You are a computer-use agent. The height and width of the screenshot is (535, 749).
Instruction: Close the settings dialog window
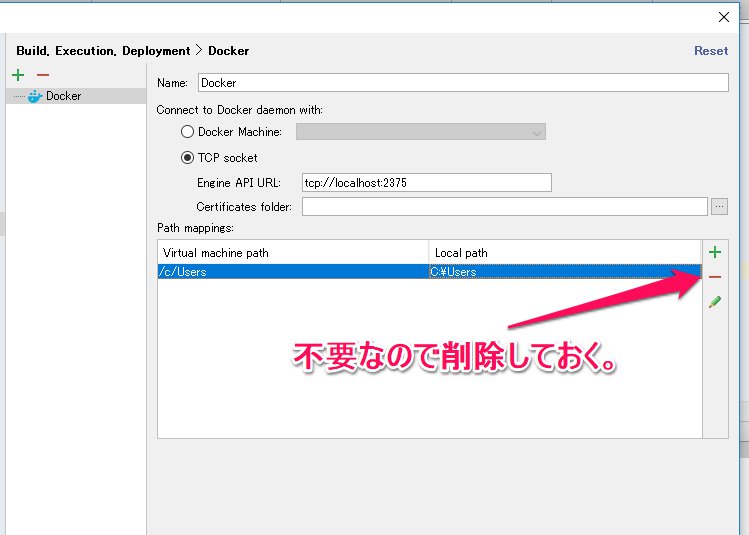pos(724,16)
